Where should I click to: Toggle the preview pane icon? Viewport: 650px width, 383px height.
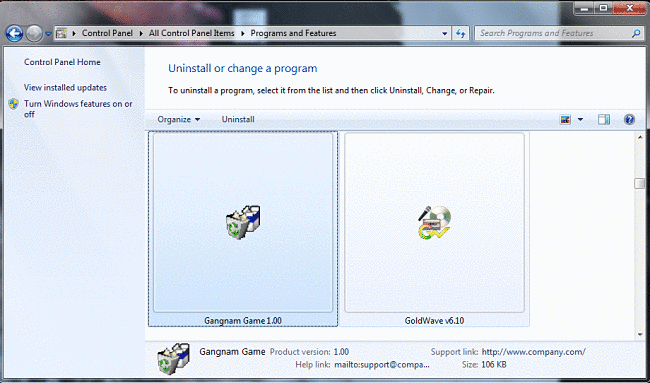pos(604,120)
